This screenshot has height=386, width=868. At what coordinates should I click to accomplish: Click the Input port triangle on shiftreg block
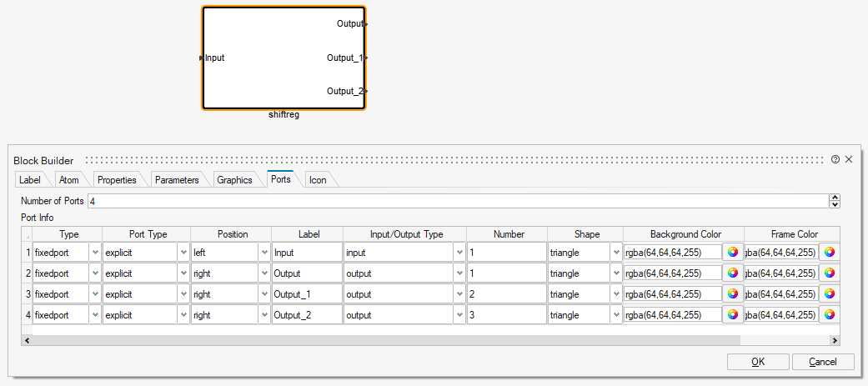[202, 58]
